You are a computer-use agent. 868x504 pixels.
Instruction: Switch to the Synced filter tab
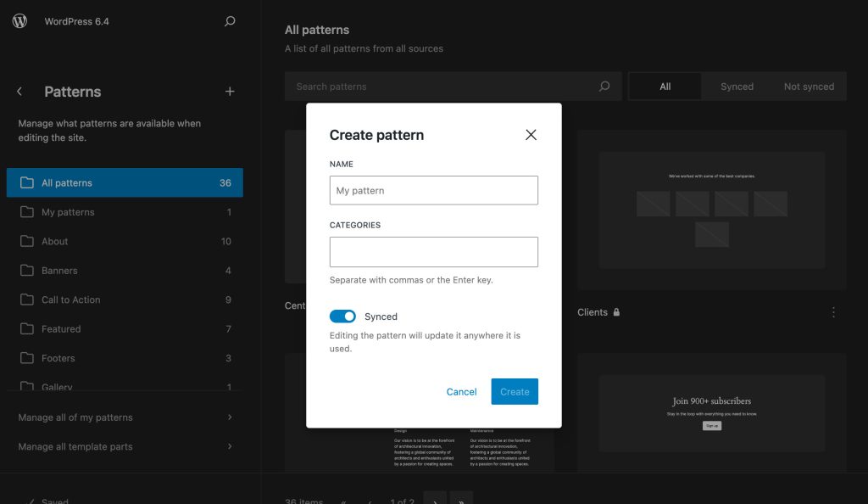[737, 86]
